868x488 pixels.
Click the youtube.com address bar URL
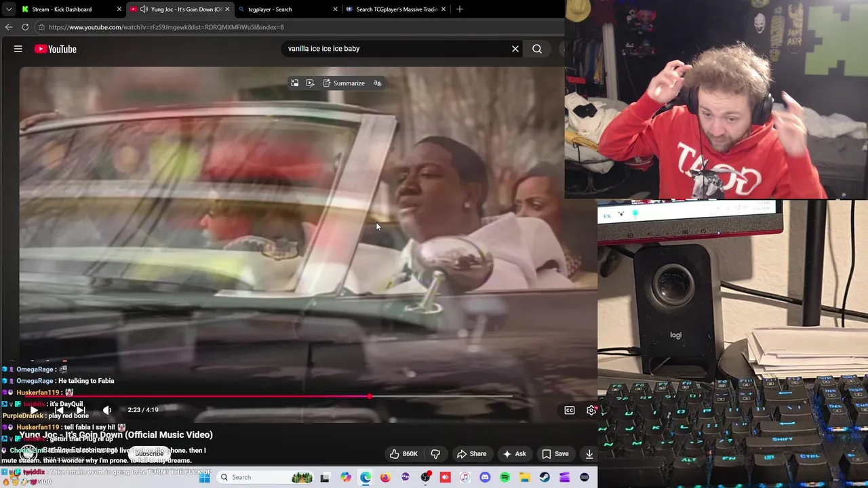pyautogui.click(x=166, y=27)
